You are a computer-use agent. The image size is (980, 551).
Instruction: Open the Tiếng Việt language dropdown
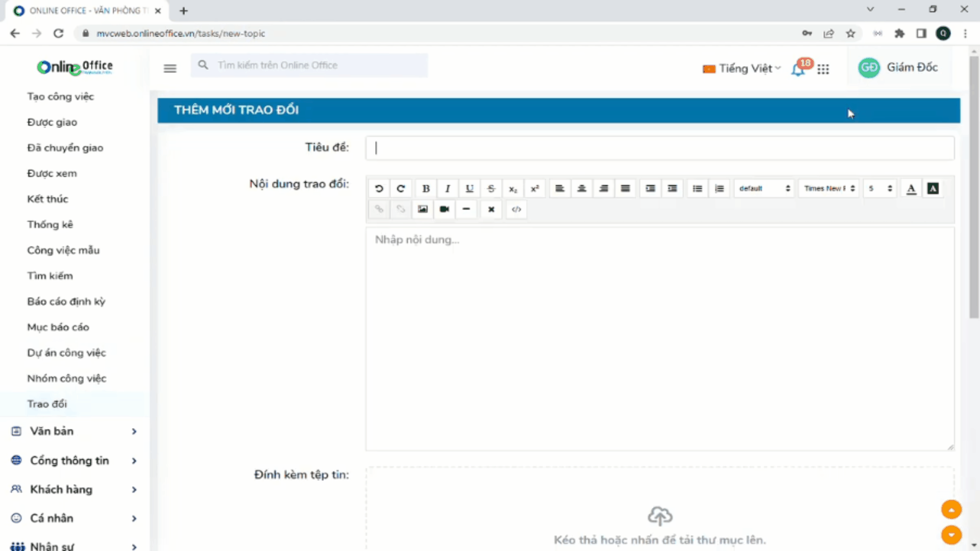point(742,68)
